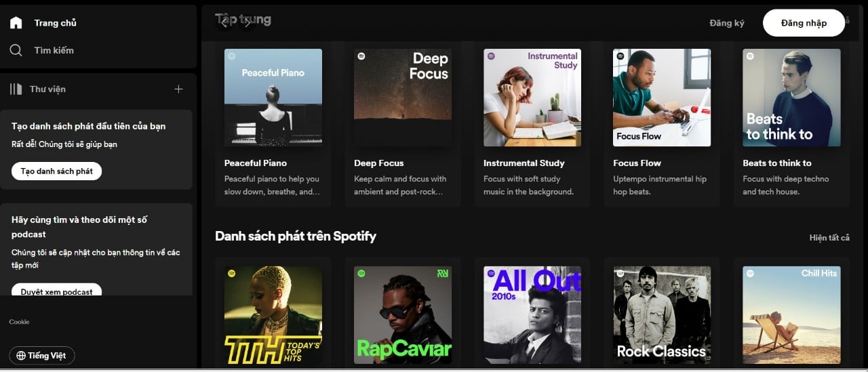Viewport: 868px width, 372px height.
Task: Click the Cookie link in sidebar
Action: point(19,322)
